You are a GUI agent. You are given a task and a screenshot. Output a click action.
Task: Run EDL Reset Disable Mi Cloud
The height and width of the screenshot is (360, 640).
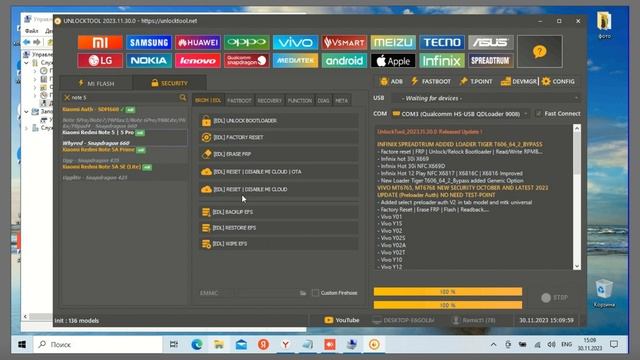point(279,189)
